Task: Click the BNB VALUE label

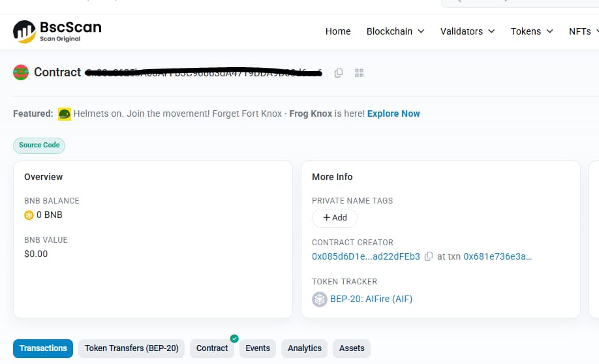Action: click(x=46, y=240)
